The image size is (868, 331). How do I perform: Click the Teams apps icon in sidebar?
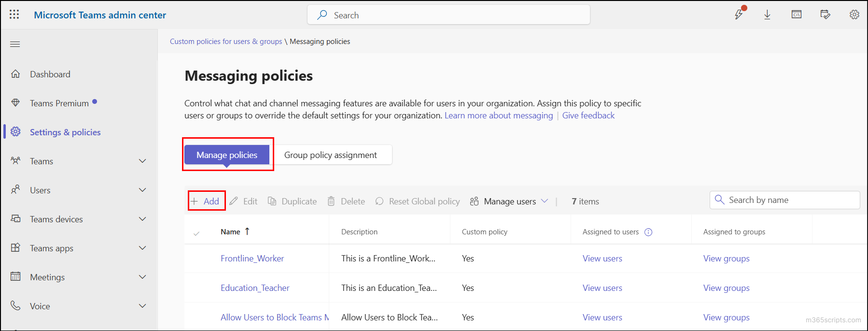click(x=15, y=248)
